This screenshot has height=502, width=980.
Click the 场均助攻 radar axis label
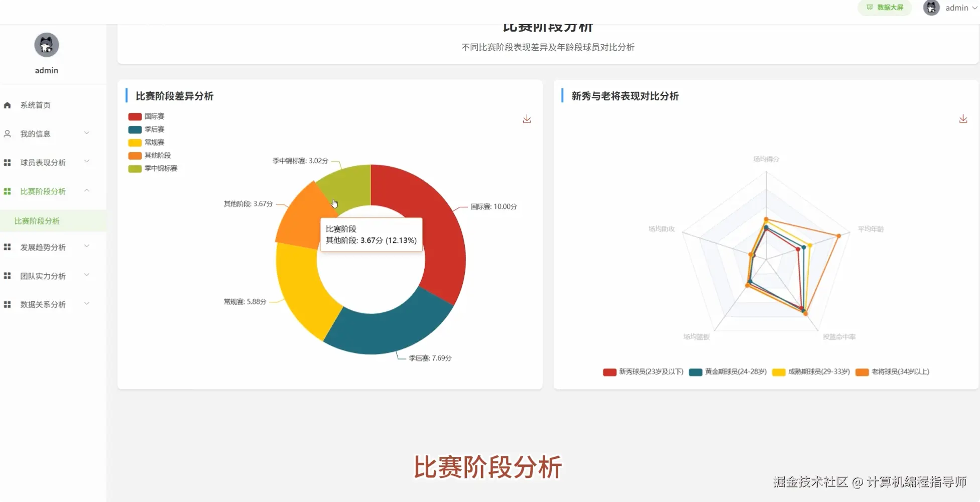(661, 229)
